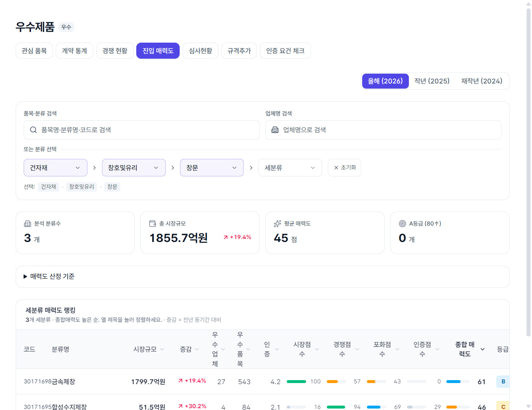Expand the 매력도 산정 기준 section
The width and height of the screenshot is (532, 410).
click(262, 277)
